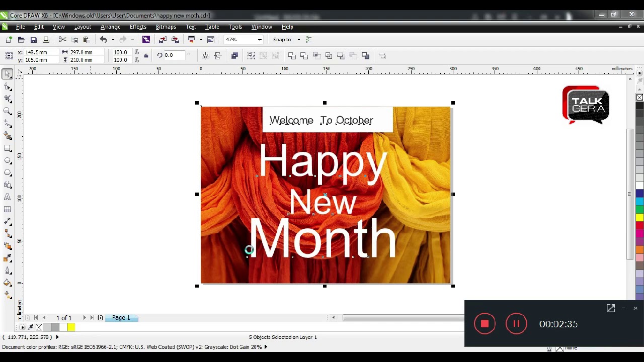The image size is (644, 362).
Task: Select the Color Eyedropper tool
Action: [8, 258]
